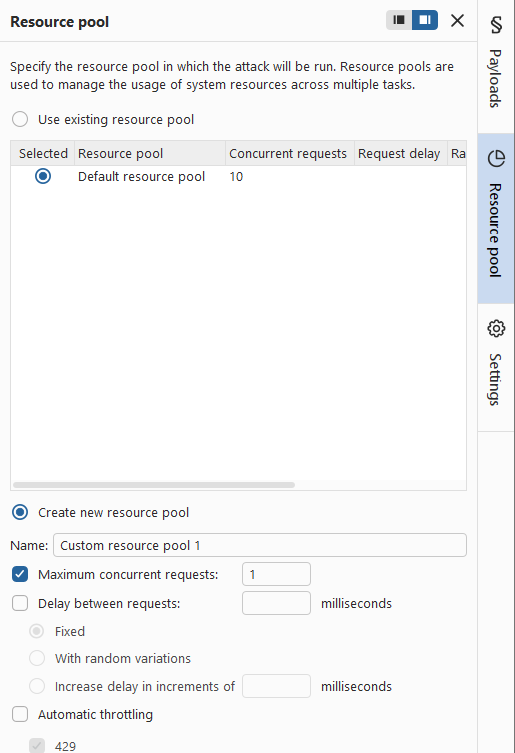
Task: Switch to left panel layout icon
Action: (399, 20)
